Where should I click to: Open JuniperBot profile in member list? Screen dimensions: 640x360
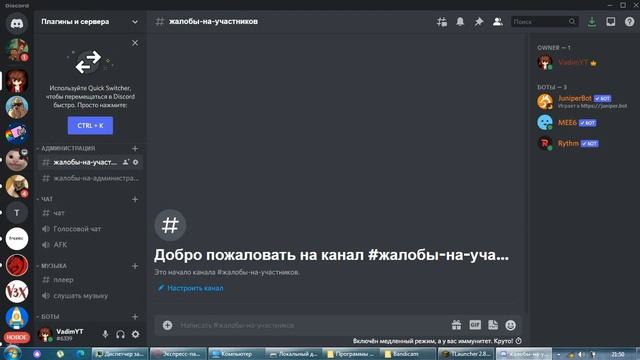point(584,102)
